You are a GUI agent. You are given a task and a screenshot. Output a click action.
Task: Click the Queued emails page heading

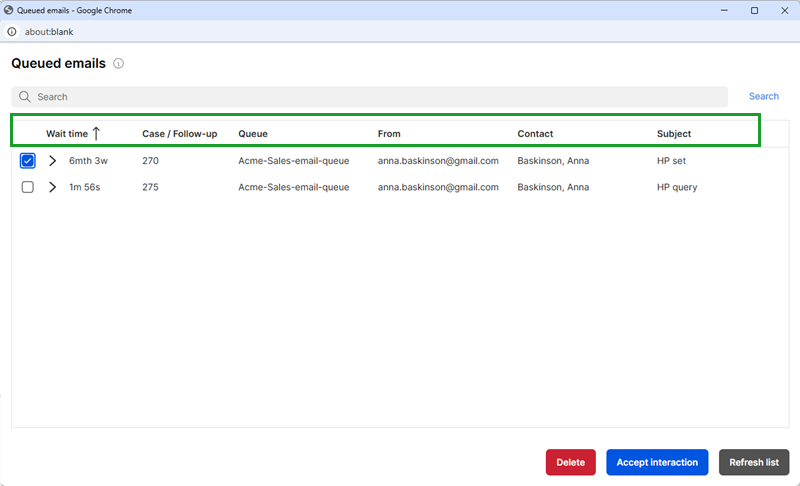(x=59, y=63)
